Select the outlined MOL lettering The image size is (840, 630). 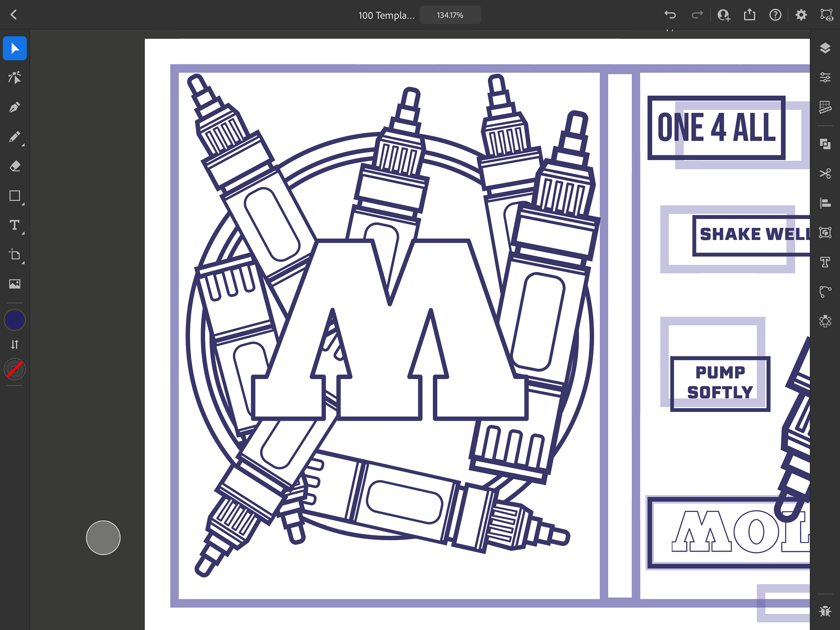[741, 532]
